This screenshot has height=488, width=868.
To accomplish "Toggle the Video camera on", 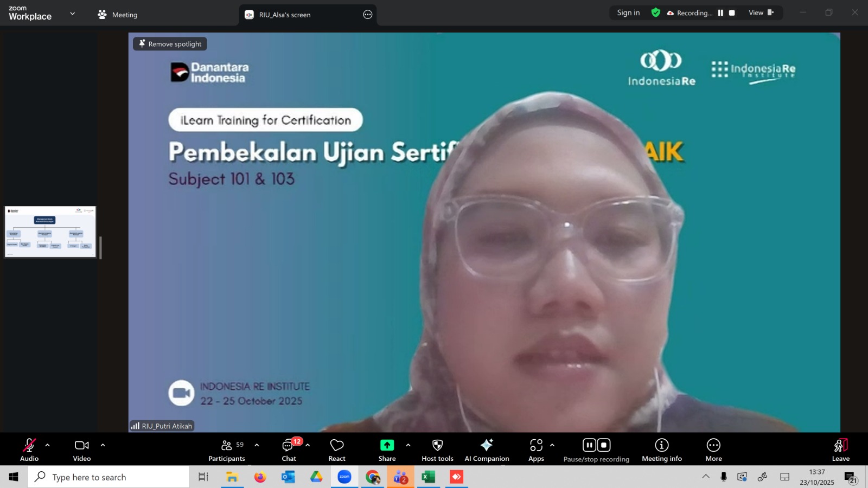I will (x=82, y=450).
